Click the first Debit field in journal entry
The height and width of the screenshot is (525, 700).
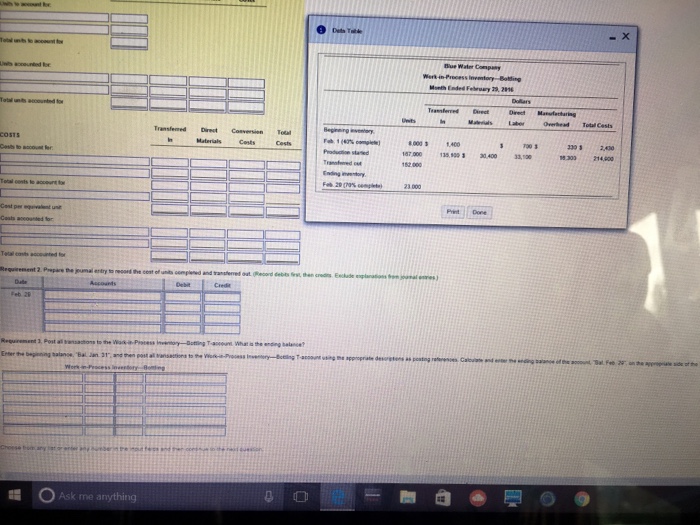[x=183, y=296]
